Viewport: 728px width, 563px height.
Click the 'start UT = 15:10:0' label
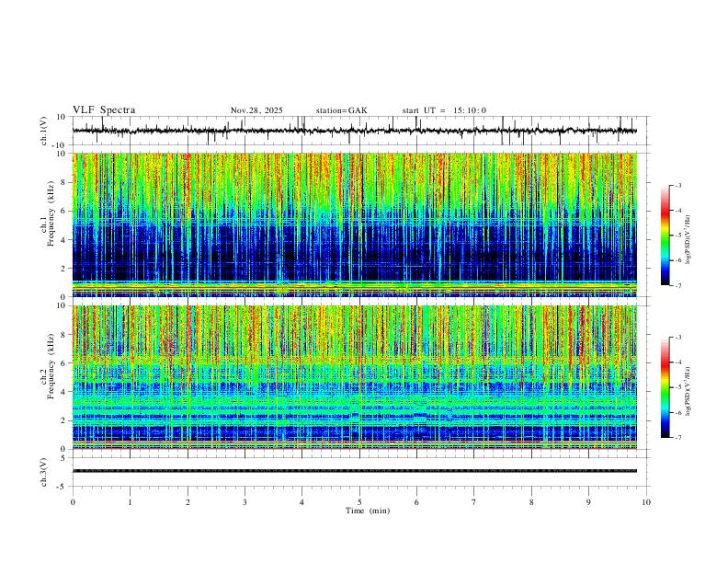pos(444,110)
